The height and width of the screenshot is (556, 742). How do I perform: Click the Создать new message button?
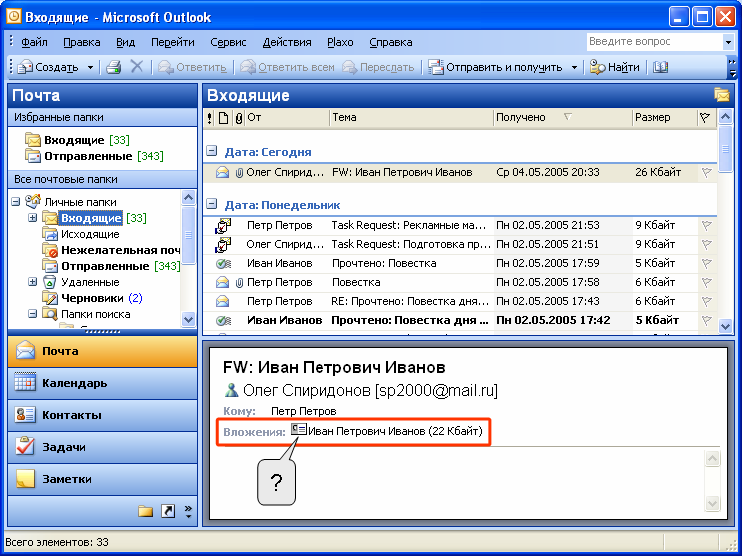pyautogui.click(x=48, y=67)
